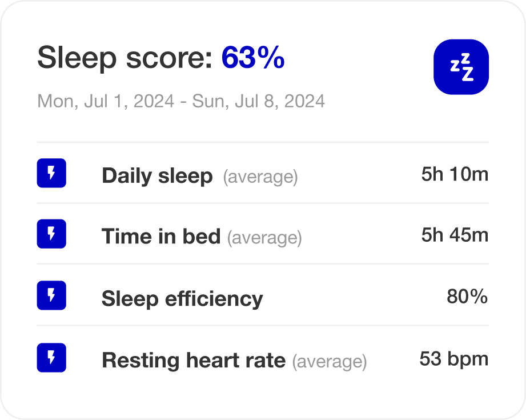Click the 53 bpm heart rate value
This screenshot has width=526, height=420.
[x=453, y=359]
